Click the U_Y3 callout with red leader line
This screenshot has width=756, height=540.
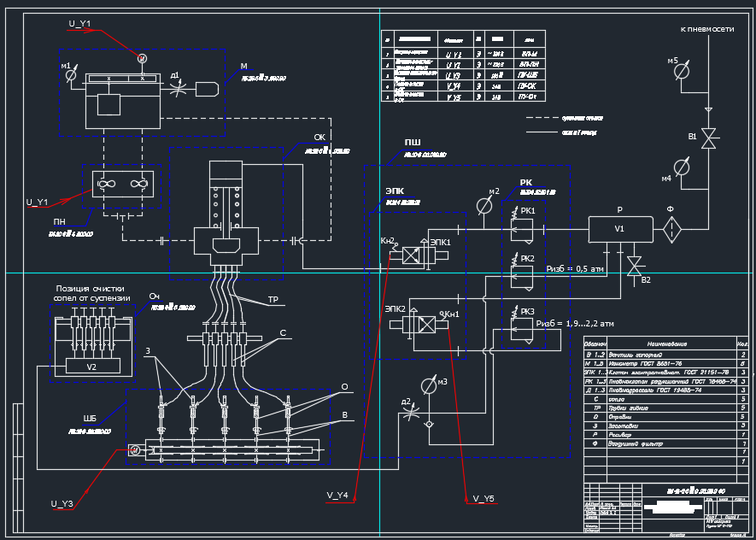tap(62, 504)
